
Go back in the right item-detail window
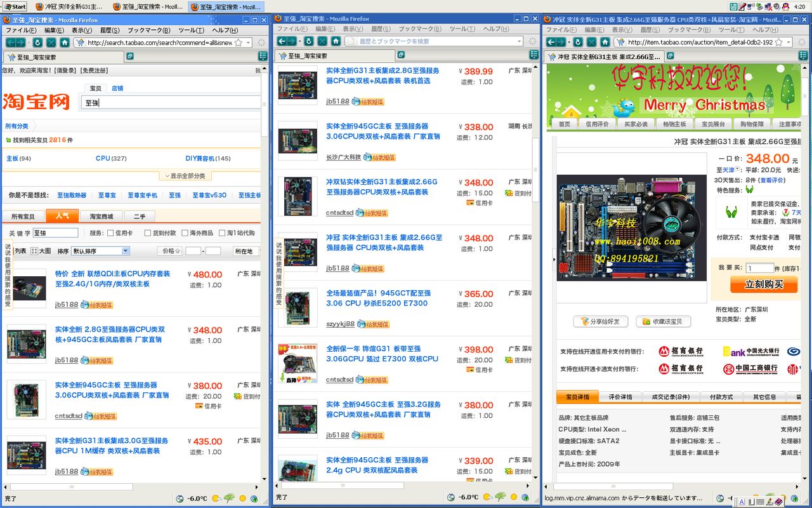tap(552, 42)
